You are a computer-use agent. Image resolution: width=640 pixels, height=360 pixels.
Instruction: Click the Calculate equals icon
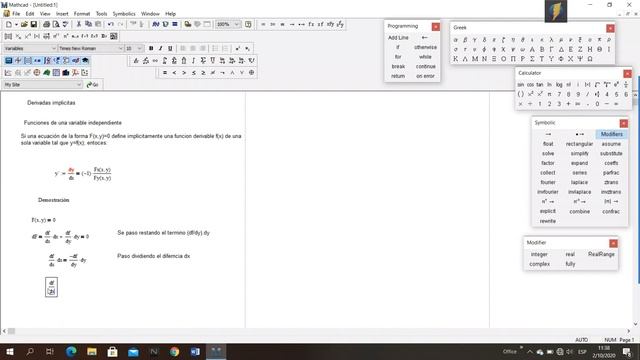tap(175, 24)
